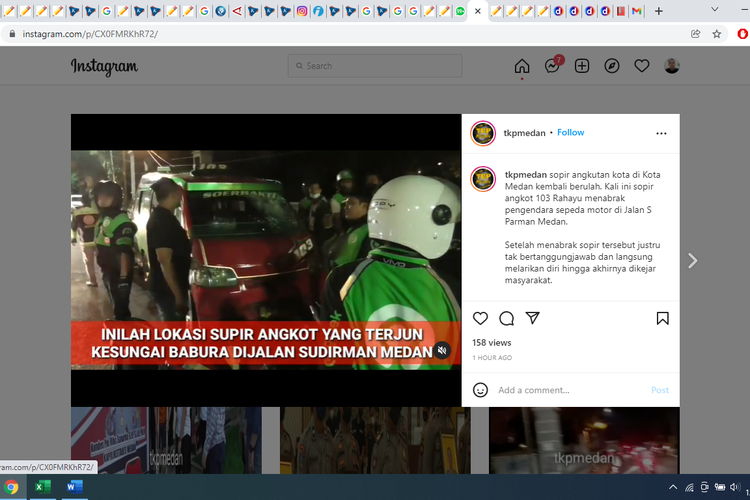The height and width of the screenshot is (500, 750).
Task: Show hidden system tray icons
Action: coord(673,488)
